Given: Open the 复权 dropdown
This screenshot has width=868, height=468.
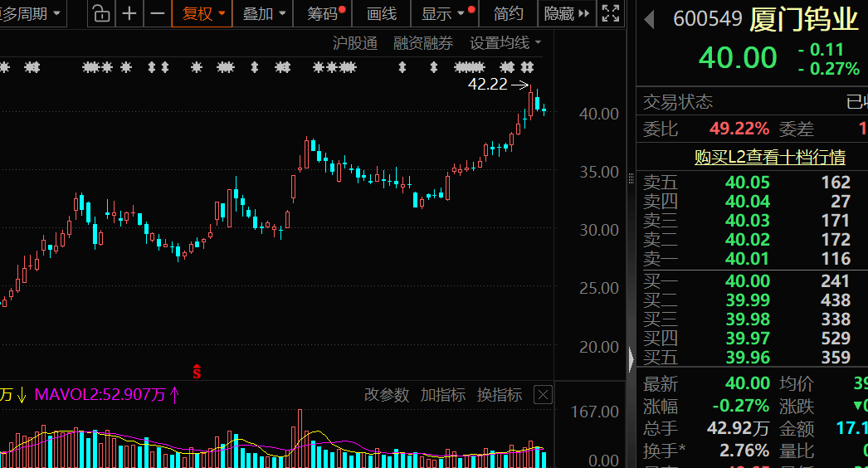Looking at the screenshot, I should tap(203, 14).
